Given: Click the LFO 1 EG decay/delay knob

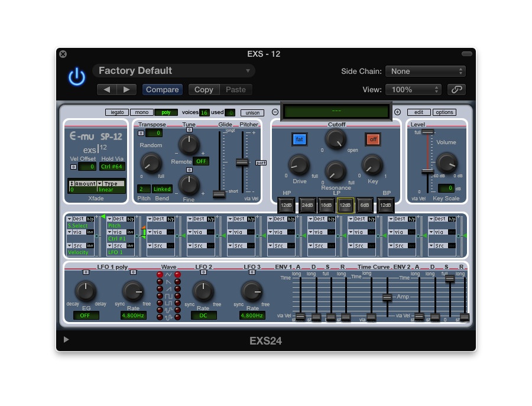Looking at the screenshot, I should click(86, 291).
